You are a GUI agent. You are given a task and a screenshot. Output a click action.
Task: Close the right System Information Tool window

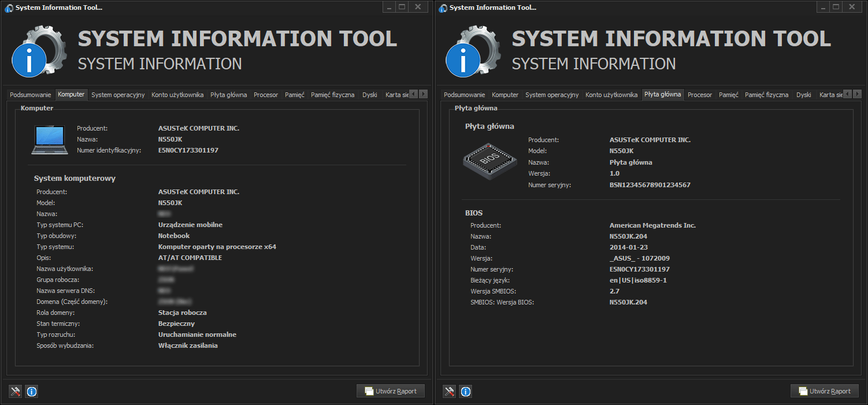pyautogui.click(x=852, y=6)
